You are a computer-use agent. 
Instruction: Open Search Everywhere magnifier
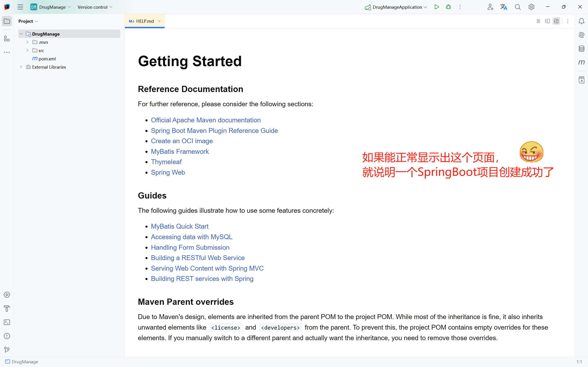pyautogui.click(x=517, y=7)
